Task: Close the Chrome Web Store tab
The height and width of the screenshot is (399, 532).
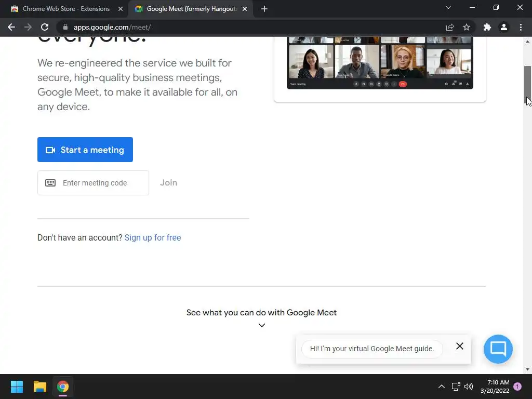Action: 121,9
